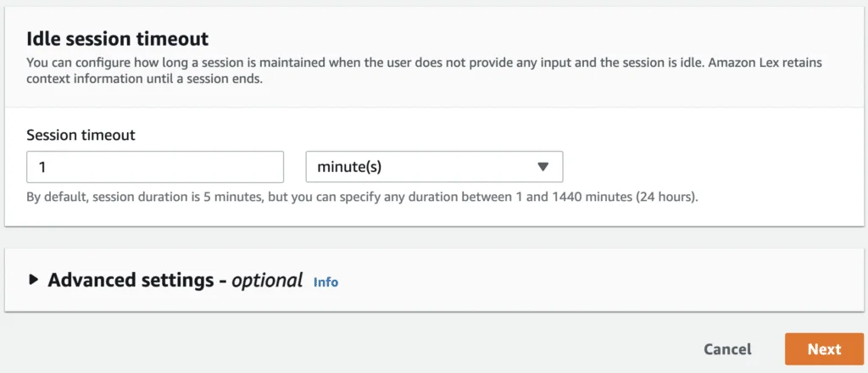Click the Cancel button

(x=727, y=349)
